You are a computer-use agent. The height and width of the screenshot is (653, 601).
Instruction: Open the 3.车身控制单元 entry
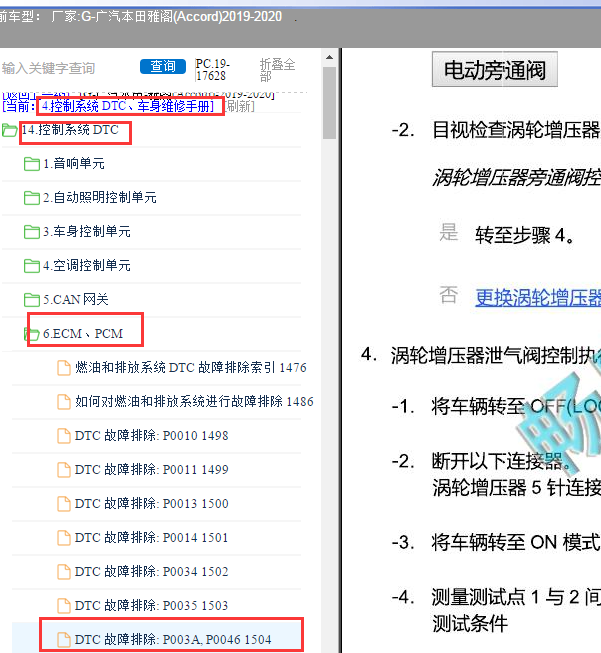87,232
